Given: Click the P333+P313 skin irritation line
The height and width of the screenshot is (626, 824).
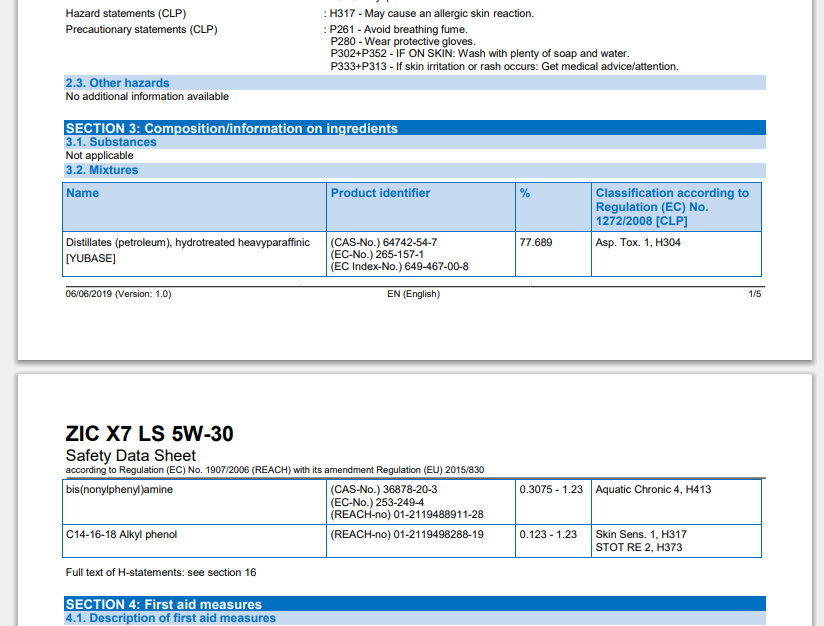Looking at the screenshot, I should point(504,67).
